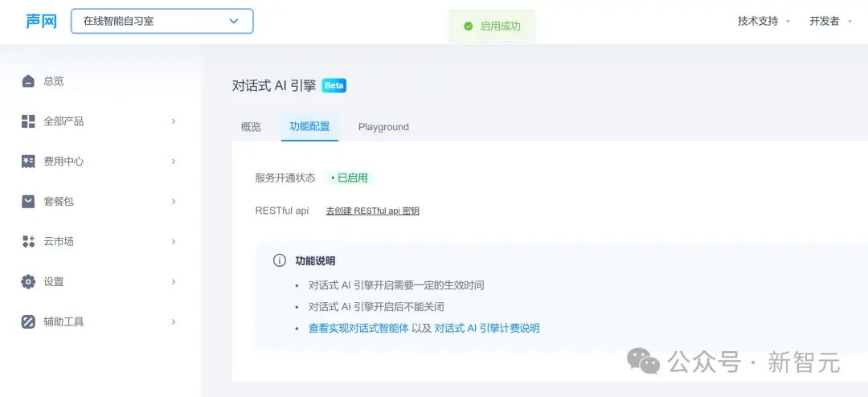Viewport: 868px width, 397px height.
Task: Click the green check icon in 启用成功 toast
Action: [469, 26]
